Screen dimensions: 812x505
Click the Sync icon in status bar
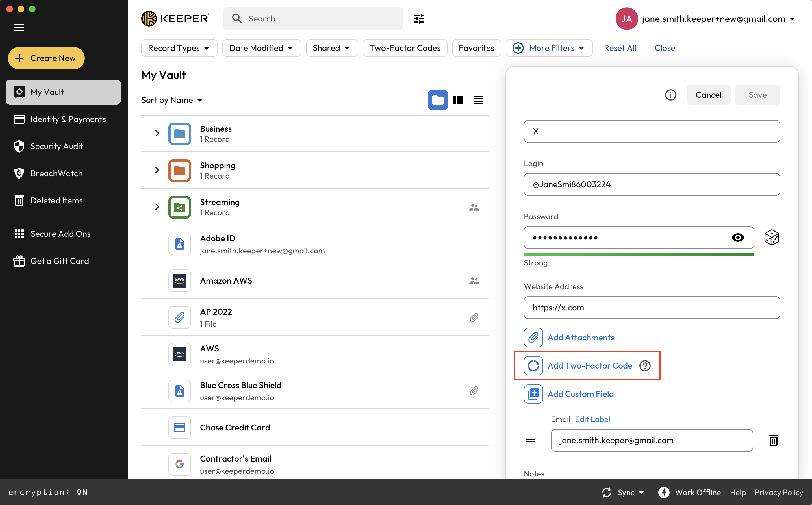pyautogui.click(x=607, y=492)
